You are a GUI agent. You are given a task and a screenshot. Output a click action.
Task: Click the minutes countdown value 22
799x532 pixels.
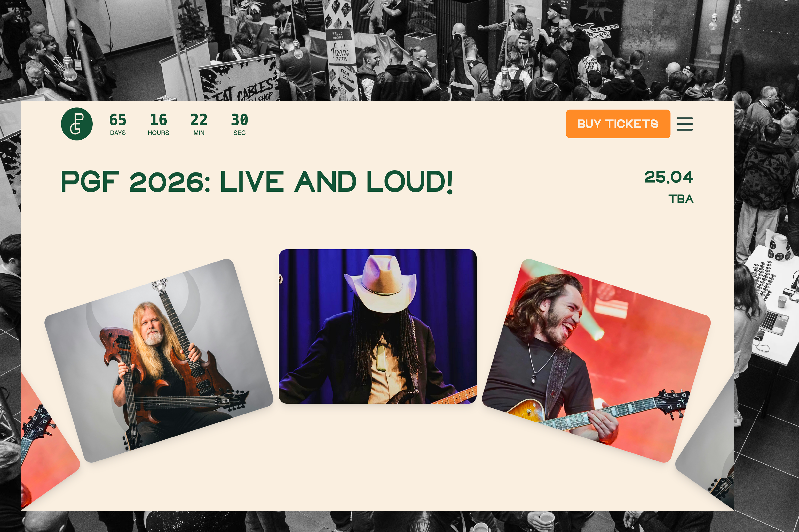click(x=199, y=120)
